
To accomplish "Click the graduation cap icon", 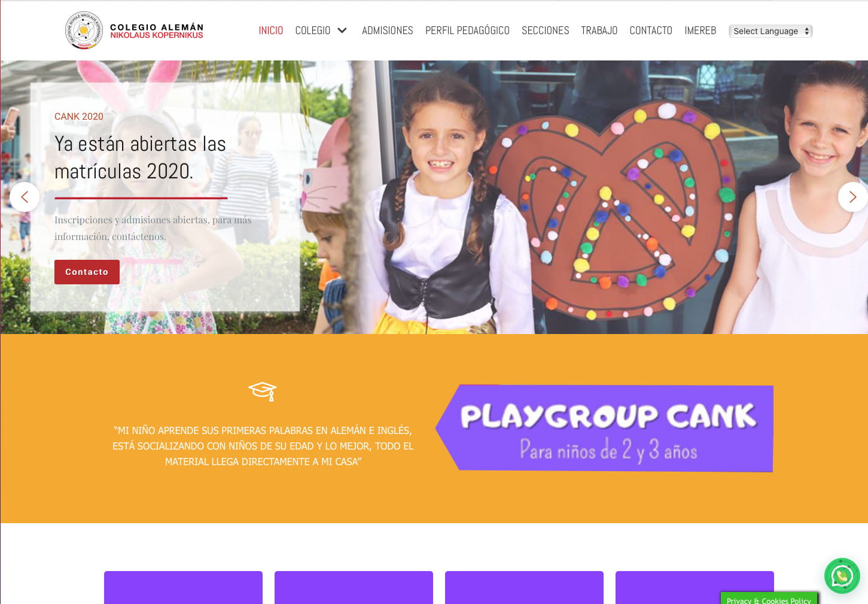I will click(263, 391).
